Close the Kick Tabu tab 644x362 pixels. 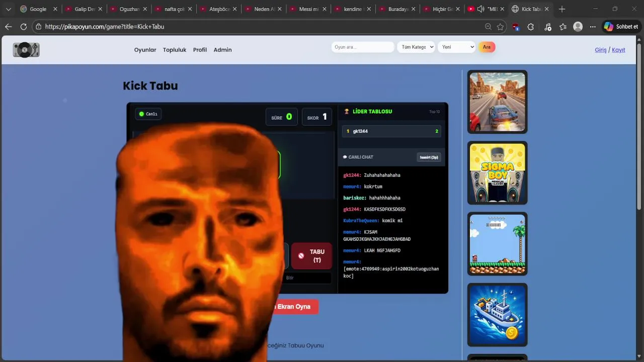[547, 9]
